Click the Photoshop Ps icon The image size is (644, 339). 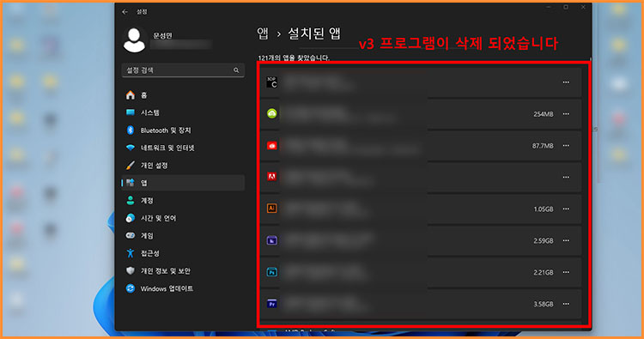(x=272, y=272)
